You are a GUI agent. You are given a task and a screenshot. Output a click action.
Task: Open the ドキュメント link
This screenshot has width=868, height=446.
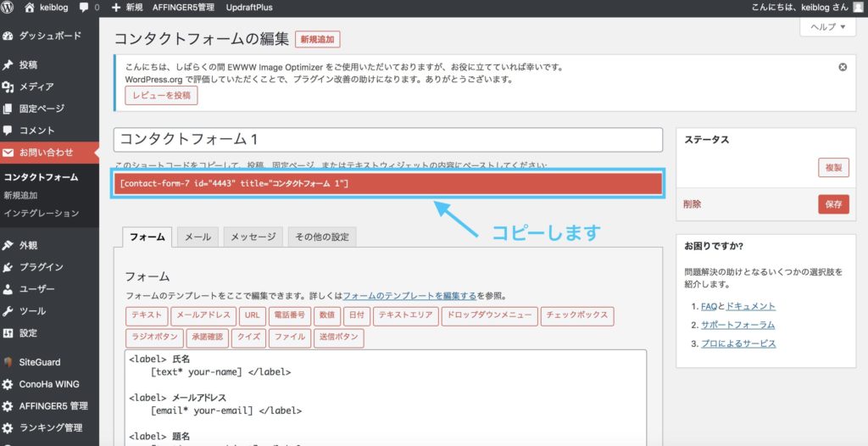coord(750,306)
